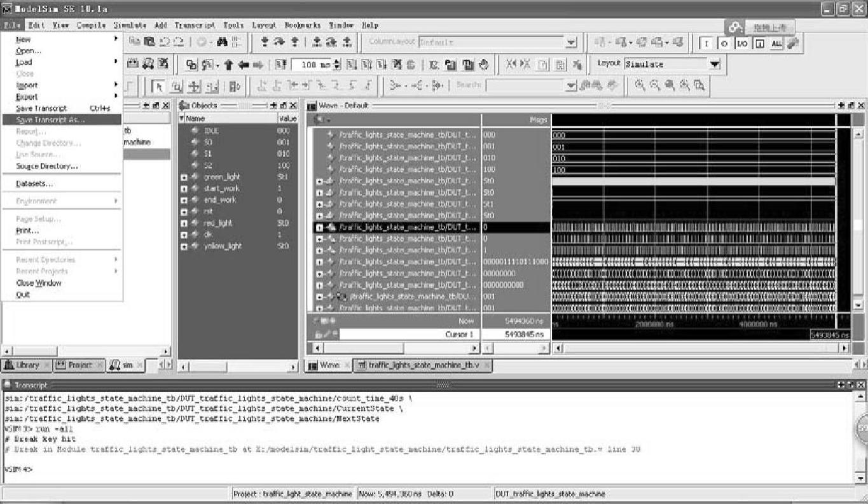This screenshot has height=504, width=868.
Task: Toggle Zoom Mode button in wave toolbar
Action: [177, 87]
